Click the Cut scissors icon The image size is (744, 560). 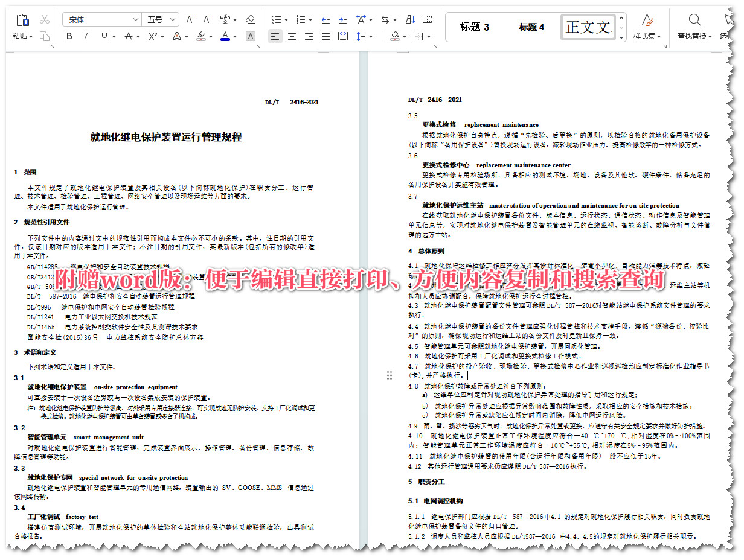tap(45, 19)
